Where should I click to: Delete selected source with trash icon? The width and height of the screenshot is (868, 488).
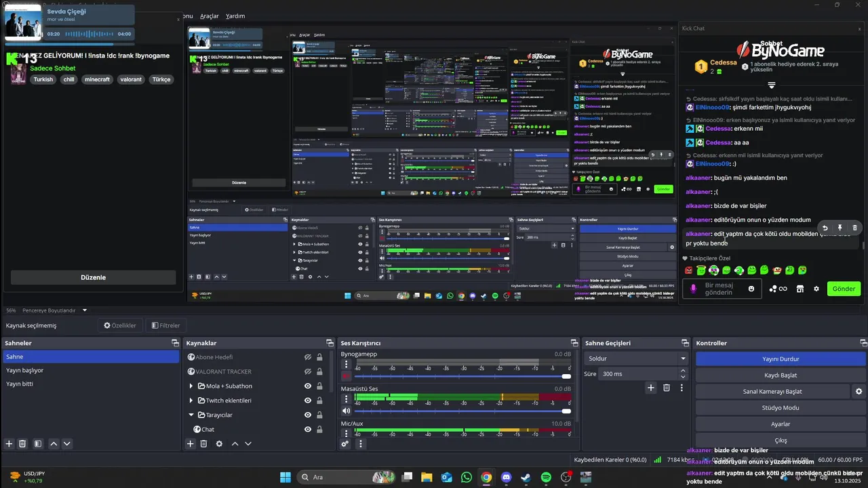[x=203, y=444]
